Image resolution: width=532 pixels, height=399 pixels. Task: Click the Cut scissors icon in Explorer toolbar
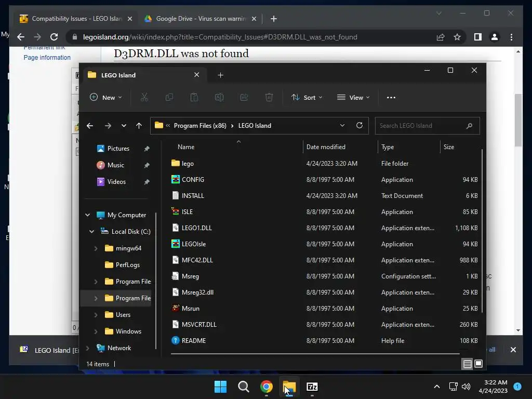[x=144, y=97]
